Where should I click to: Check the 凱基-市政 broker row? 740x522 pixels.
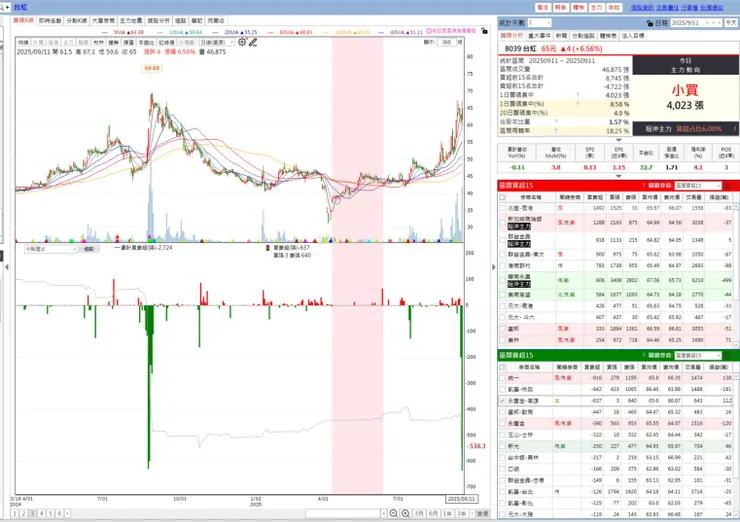(x=502, y=389)
